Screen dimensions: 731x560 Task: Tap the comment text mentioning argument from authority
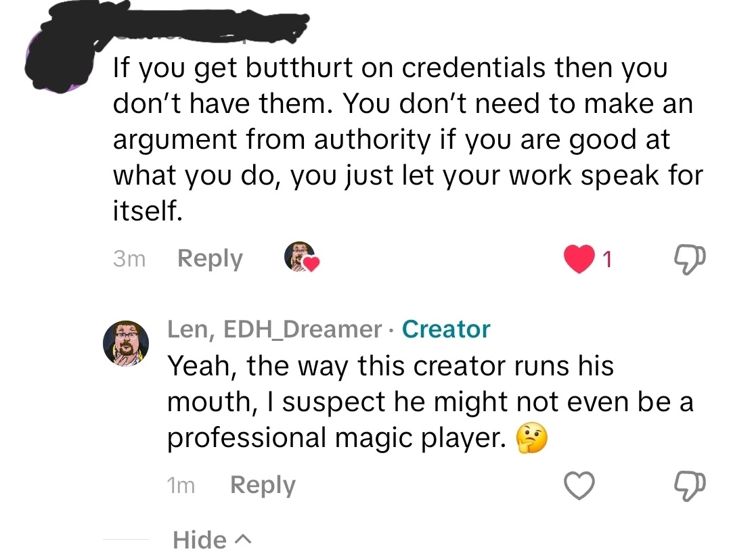click(407, 139)
